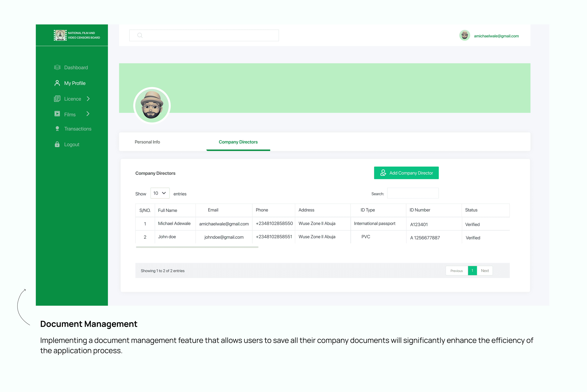Click the Licence document icon
The width and height of the screenshot is (587, 392).
pos(57,99)
